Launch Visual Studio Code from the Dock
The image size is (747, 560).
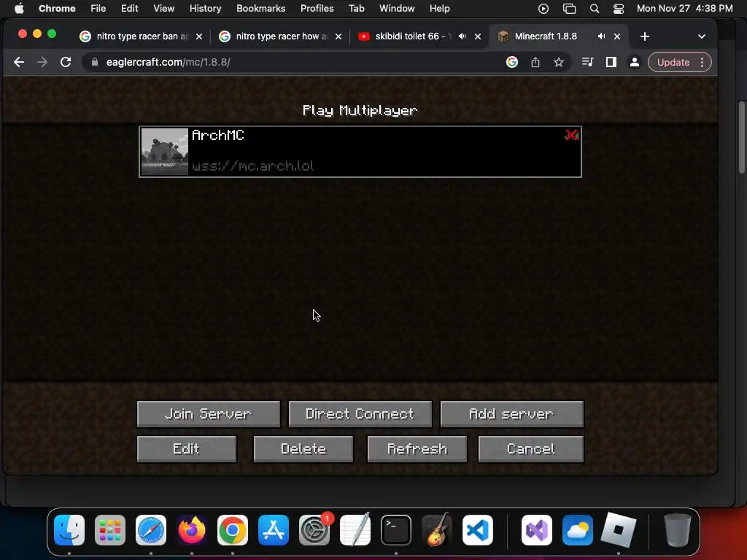click(477, 530)
